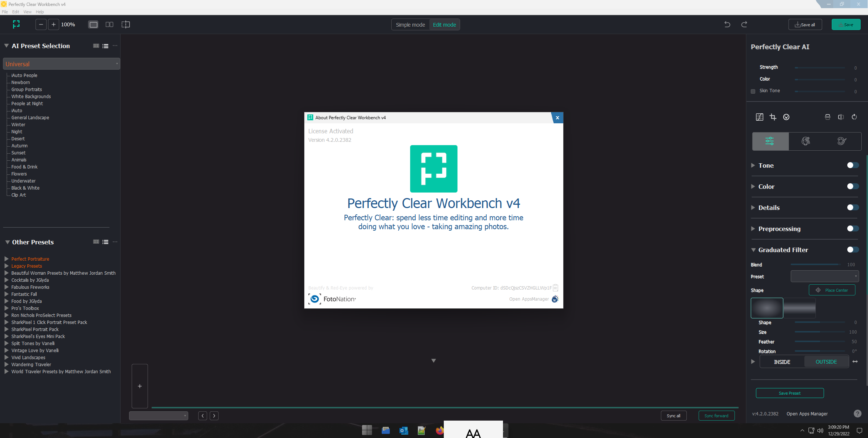This screenshot has width=868, height=438.
Task: Switch AI Preset Selection to grid view
Action: coord(96,46)
